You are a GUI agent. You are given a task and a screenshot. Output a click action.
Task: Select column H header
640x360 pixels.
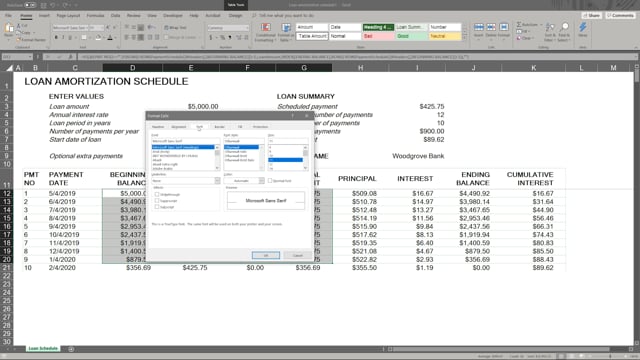click(x=360, y=68)
